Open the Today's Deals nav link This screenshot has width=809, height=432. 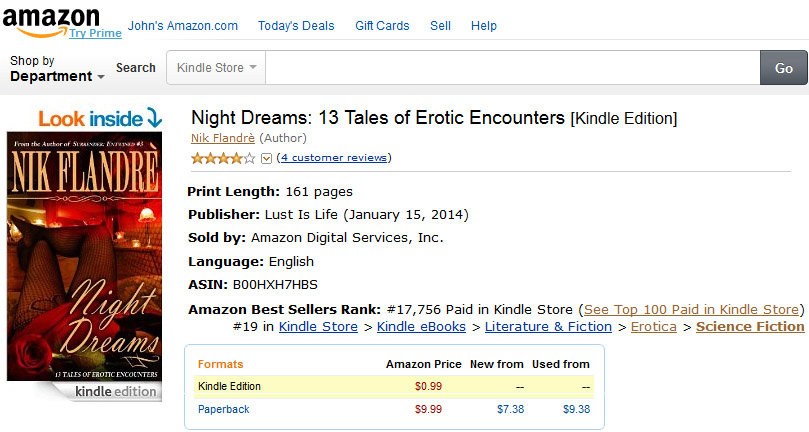296,25
